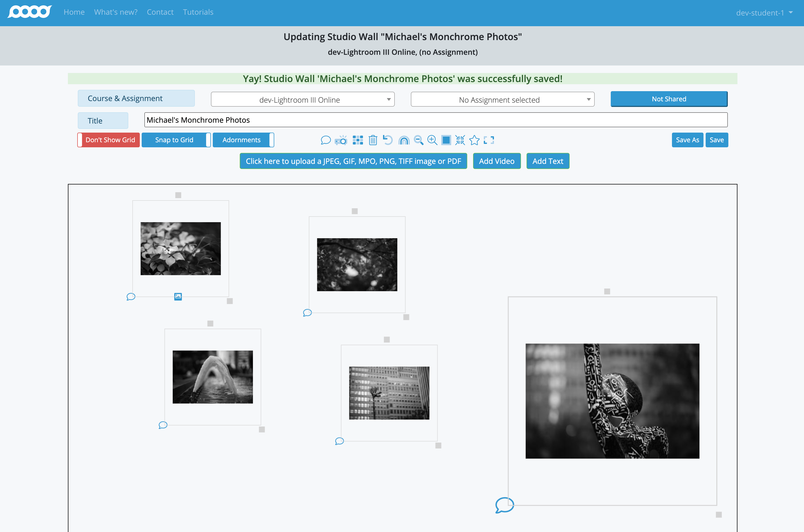Click the fullscreen corner brackets icon
This screenshot has width=804, height=532.
[489, 140]
